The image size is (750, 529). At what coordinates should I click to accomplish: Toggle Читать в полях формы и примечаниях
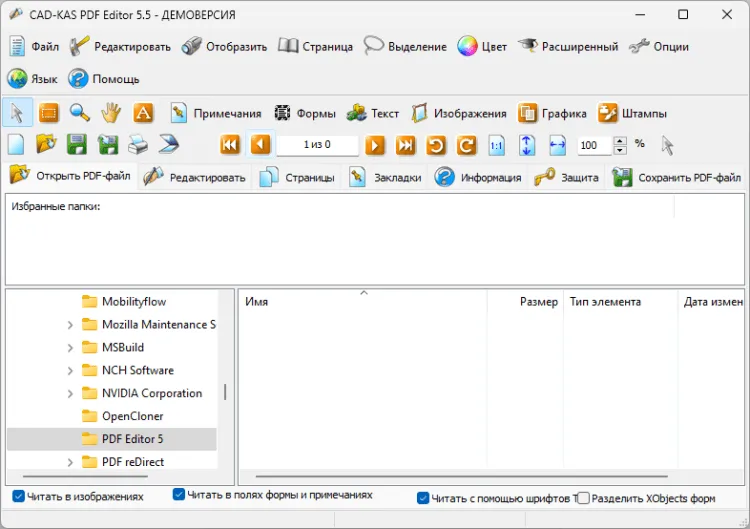[178, 495]
